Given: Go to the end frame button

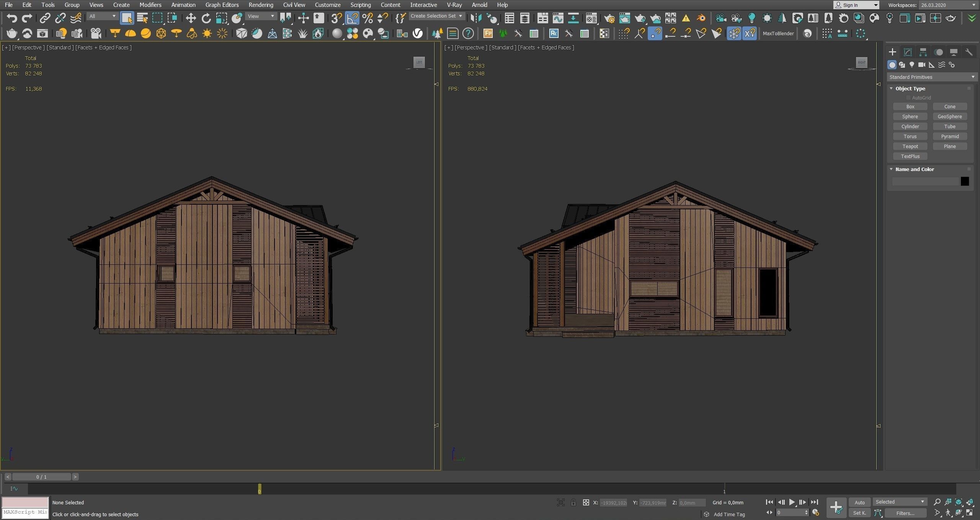Looking at the screenshot, I should (814, 502).
